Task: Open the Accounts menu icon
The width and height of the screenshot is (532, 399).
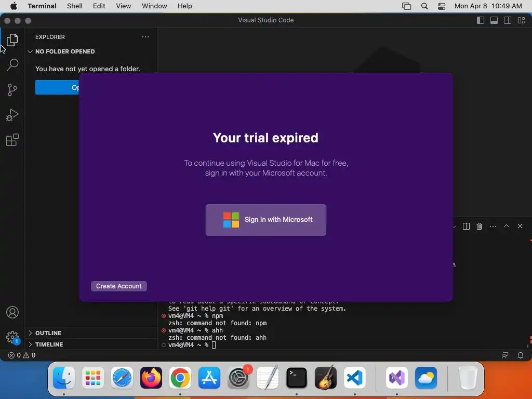Action: (12, 312)
